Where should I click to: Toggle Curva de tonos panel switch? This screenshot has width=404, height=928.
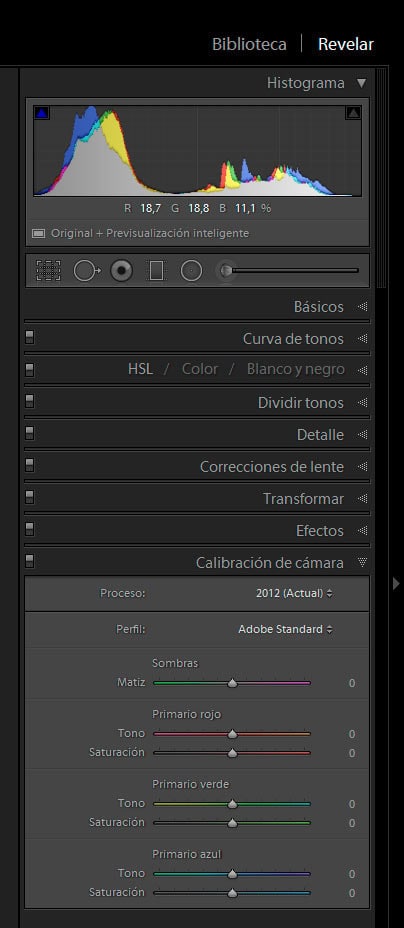point(30,338)
